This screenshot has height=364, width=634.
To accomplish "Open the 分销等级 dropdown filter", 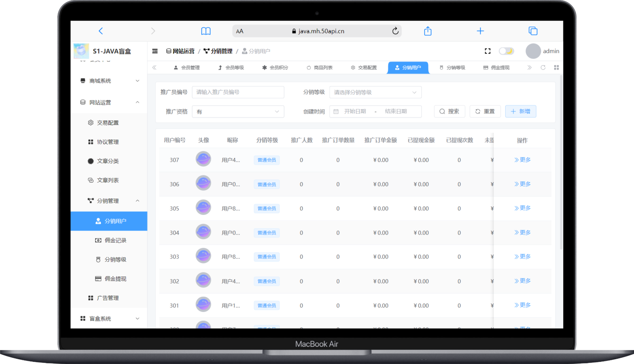I will point(375,92).
